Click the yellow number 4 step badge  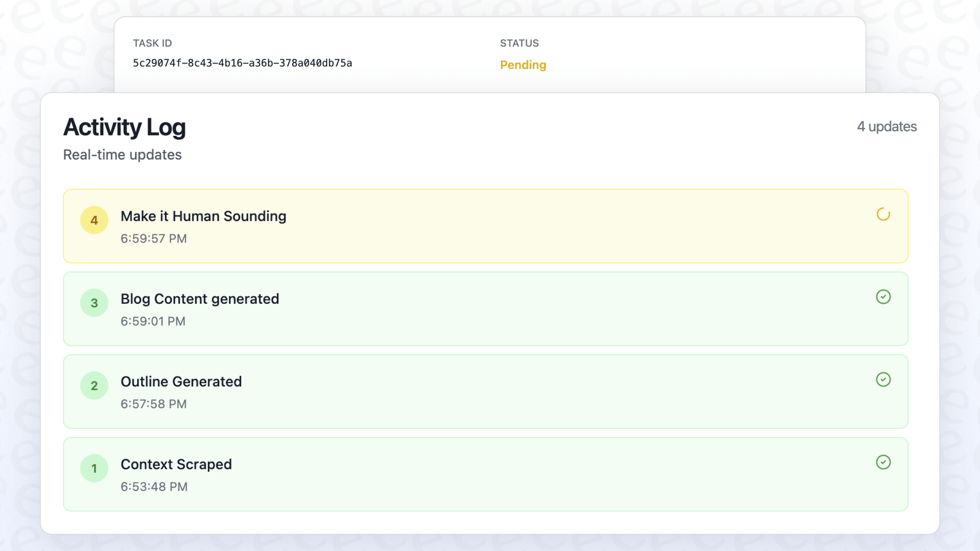[x=94, y=220]
